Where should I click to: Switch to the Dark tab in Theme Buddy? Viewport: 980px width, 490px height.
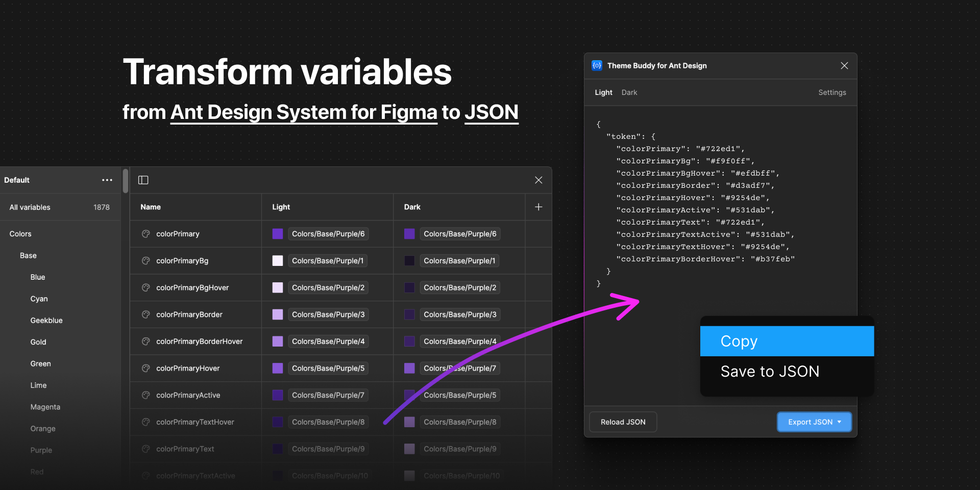tap(629, 92)
